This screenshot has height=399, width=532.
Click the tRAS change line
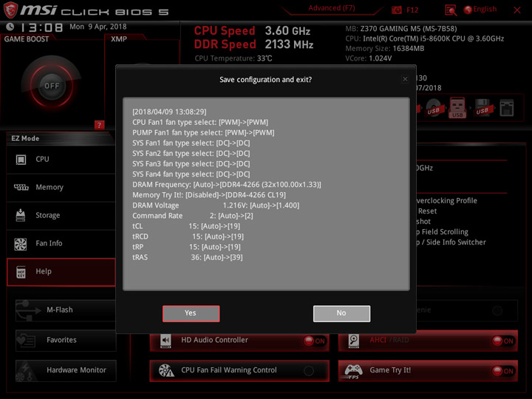coord(187,257)
